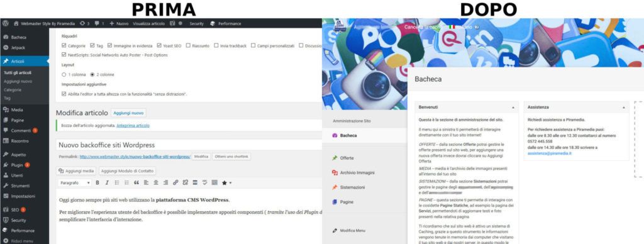The width and height of the screenshot is (644, 244).
Task: Open updates counter icon showing 3
Action: pyautogui.click(x=85, y=23)
